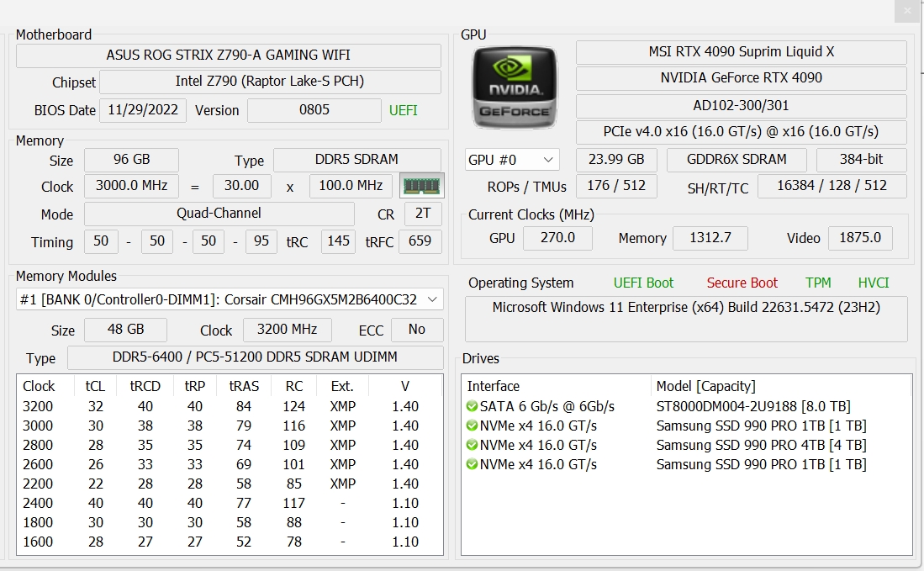The height and width of the screenshot is (571, 924).
Task: Select the 1800 clock timing row
Action: click(230, 523)
